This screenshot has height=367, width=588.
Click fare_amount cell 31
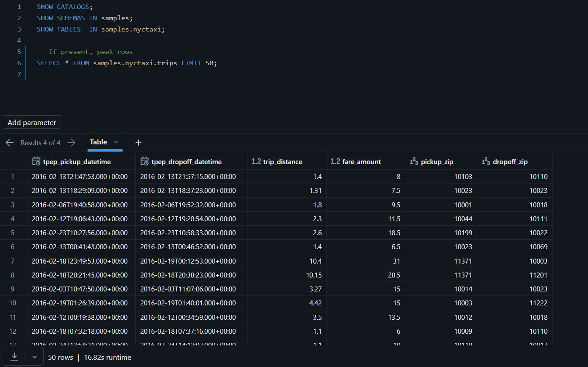point(366,261)
